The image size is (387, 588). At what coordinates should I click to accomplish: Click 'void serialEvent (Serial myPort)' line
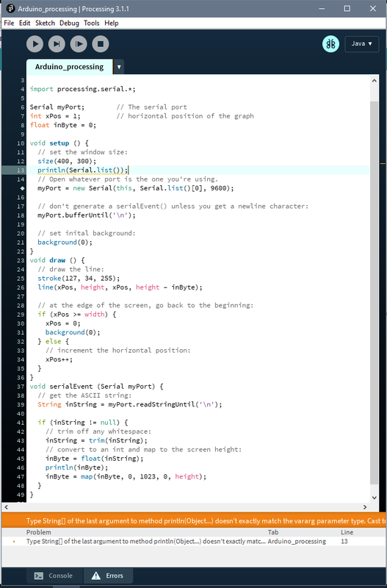[96, 387]
